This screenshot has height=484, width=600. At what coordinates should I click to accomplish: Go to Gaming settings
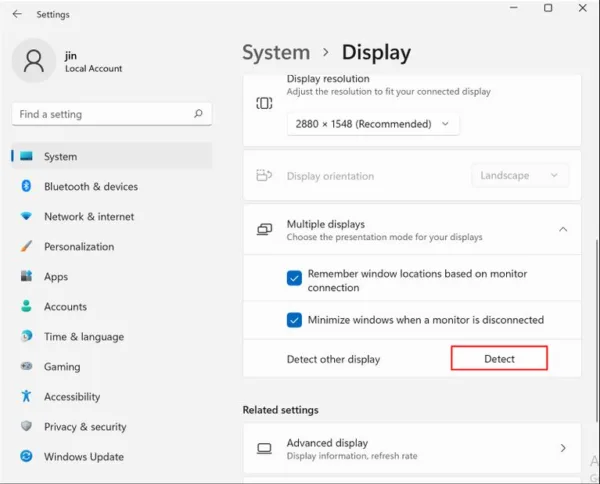[112, 367]
